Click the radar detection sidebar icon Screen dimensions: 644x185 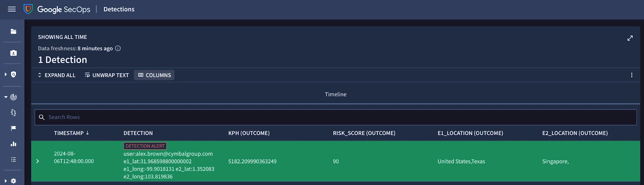point(13,97)
